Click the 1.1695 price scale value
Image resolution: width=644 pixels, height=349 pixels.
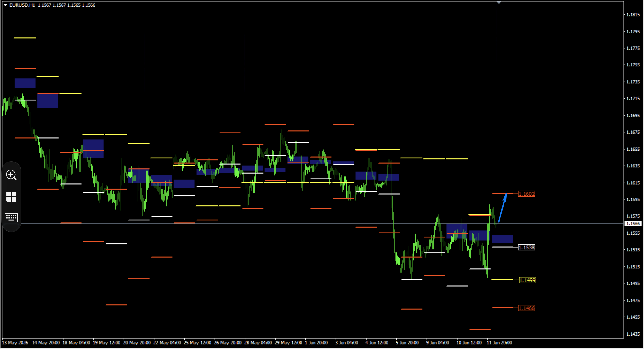tap(633, 115)
